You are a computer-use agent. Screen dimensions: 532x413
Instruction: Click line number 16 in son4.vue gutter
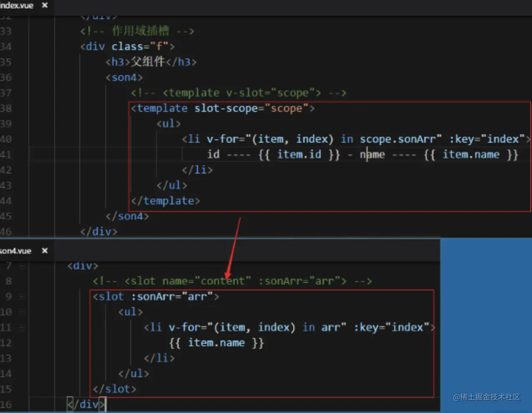[6, 404]
